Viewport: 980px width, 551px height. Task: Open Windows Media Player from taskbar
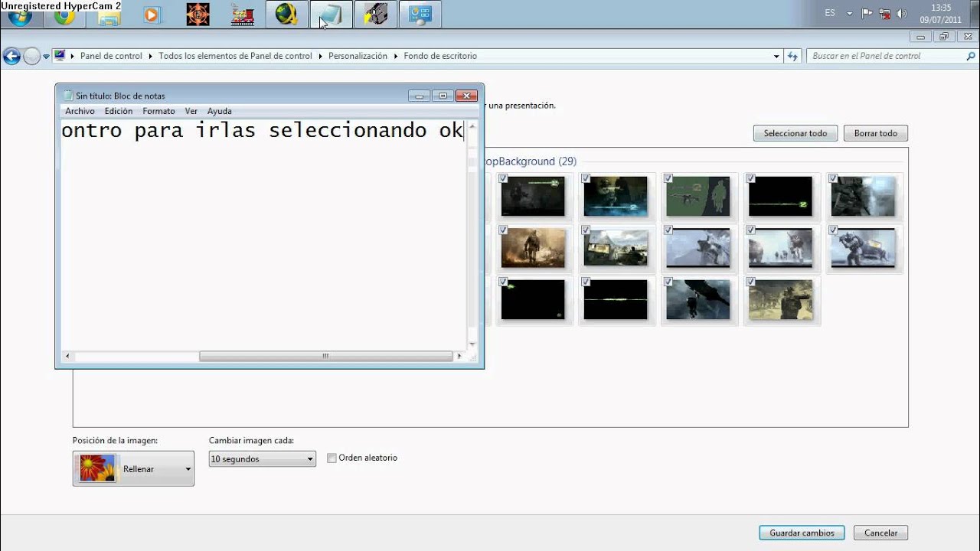152,15
